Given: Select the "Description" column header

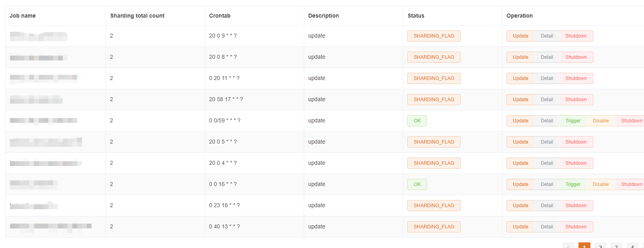Looking at the screenshot, I should point(323,16).
